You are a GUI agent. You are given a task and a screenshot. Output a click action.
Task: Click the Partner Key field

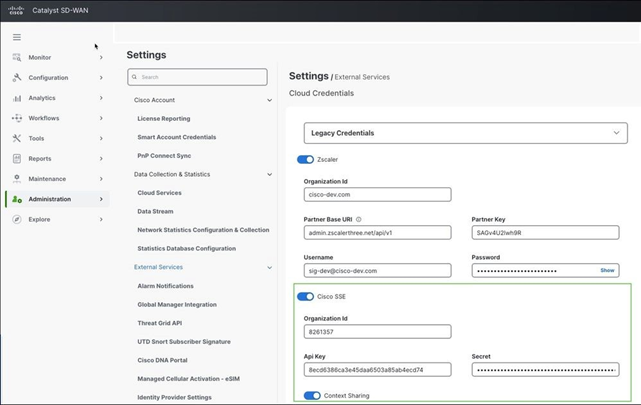pyautogui.click(x=545, y=233)
